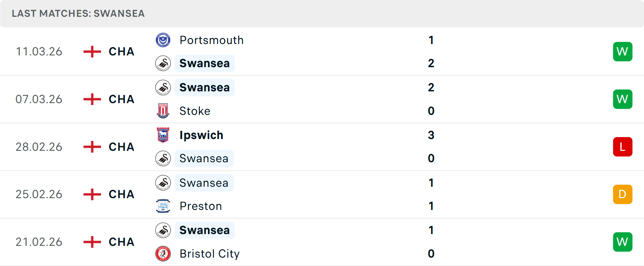The height and width of the screenshot is (266, 644).
Task: Select the highlighted Swansea name in Preston match
Action: tap(204, 183)
